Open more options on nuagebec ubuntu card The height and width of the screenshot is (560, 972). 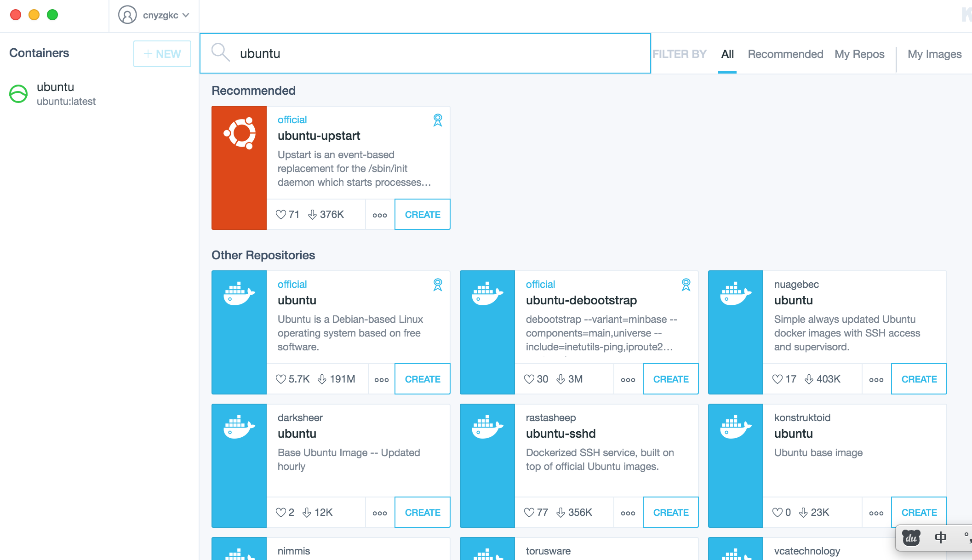pyautogui.click(x=876, y=379)
